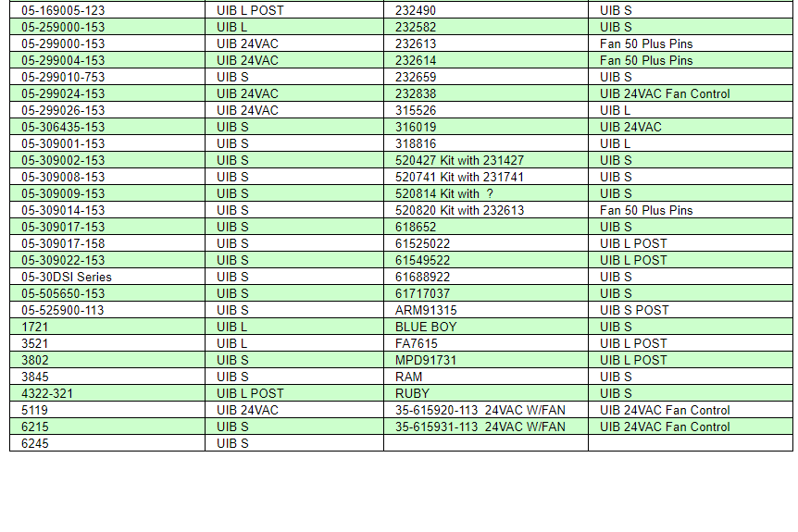798x532 pixels.
Task: Click the 520820 Kit with 232613 cell
Action: 459,211
